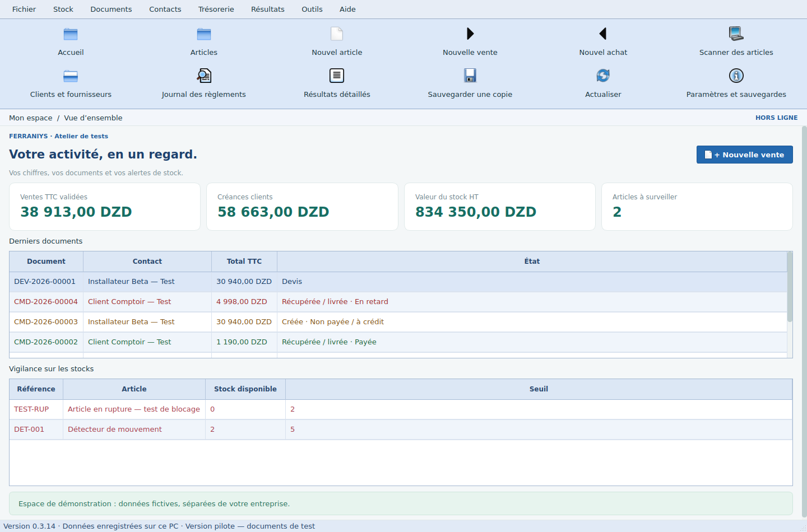This screenshot has width=807, height=532.
Task: Open the Résultats menu
Action: point(268,9)
